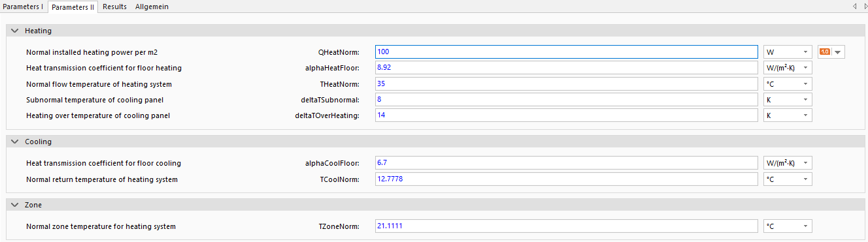Collapse the Heating section

click(15, 31)
